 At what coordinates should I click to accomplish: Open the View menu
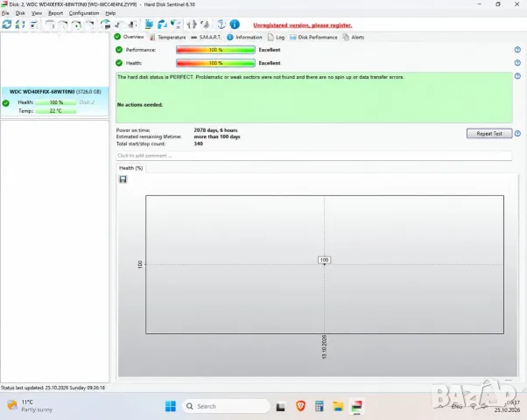(x=37, y=13)
